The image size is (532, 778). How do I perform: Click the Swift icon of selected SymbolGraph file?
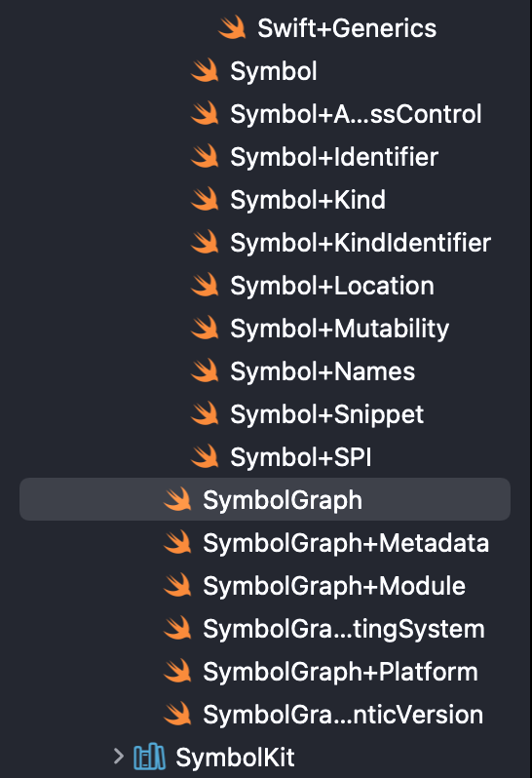(x=177, y=499)
